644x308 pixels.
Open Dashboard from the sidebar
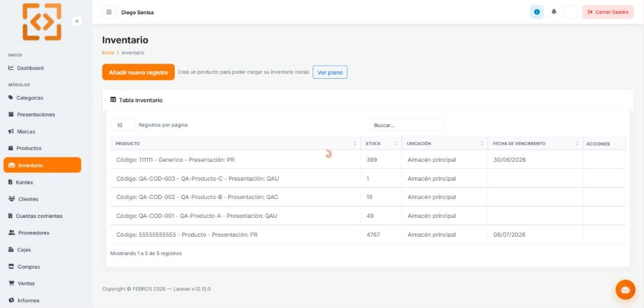pos(26,68)
